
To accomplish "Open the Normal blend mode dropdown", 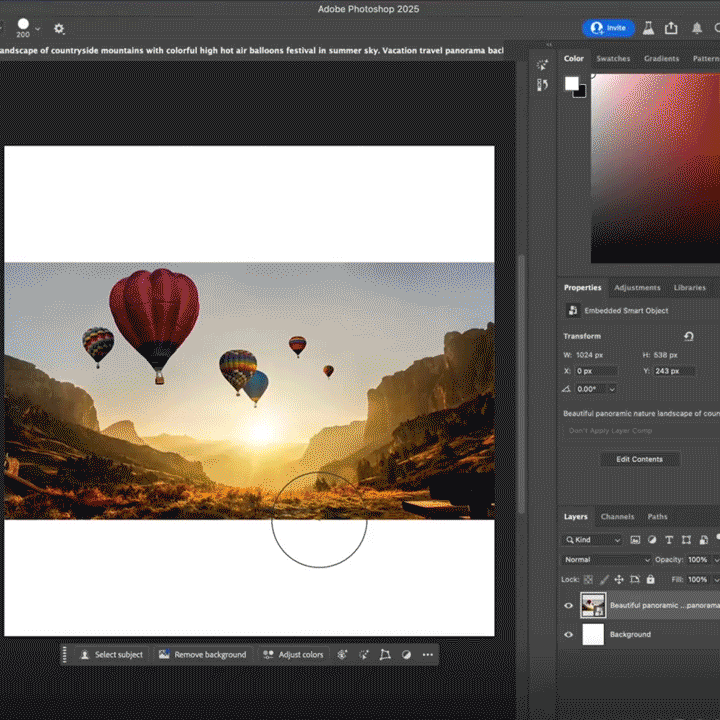I will (x=606, y=560).
